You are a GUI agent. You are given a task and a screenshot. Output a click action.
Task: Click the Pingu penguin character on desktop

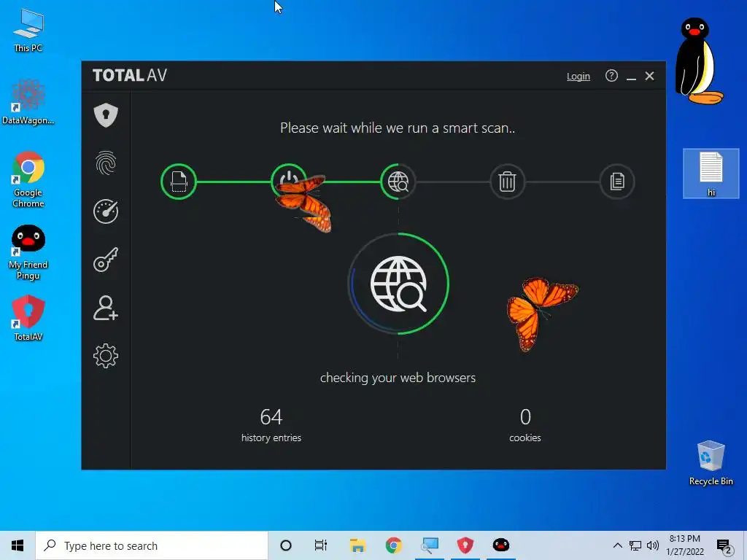click(698, 61)
